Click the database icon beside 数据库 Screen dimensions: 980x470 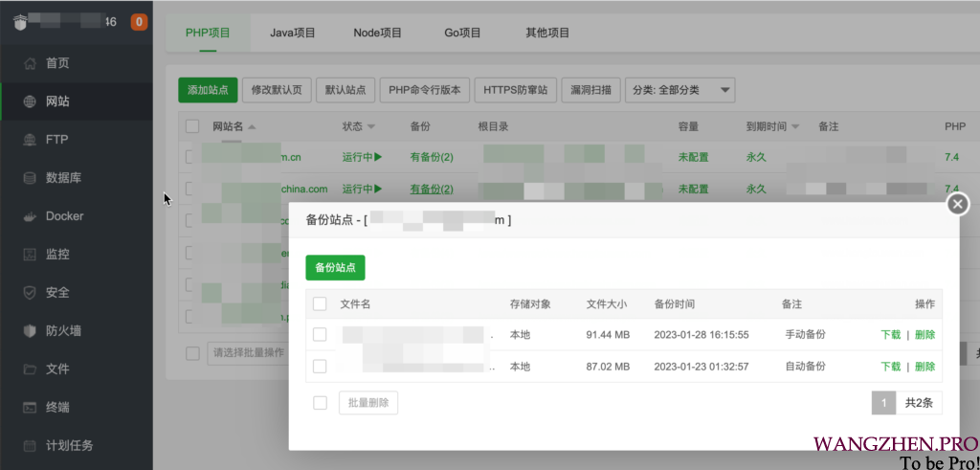(x=29, y=178)
